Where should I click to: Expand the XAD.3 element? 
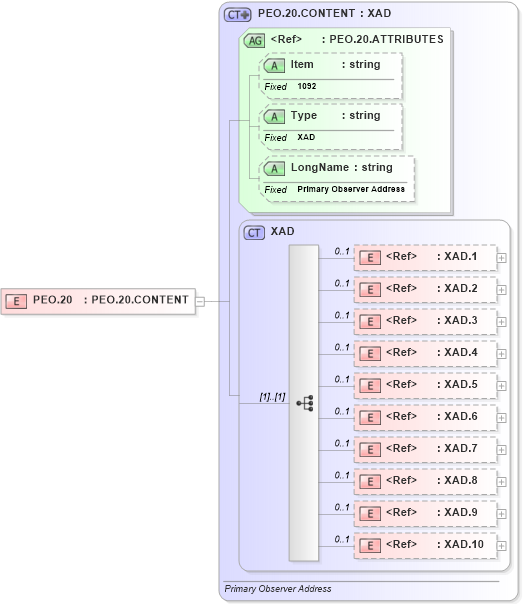(501, 322)
